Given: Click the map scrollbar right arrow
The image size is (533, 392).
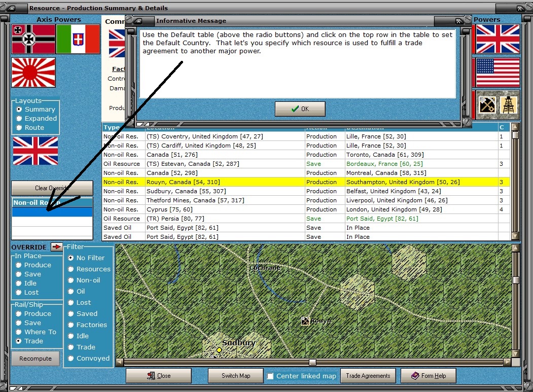Looking at the screenshot, I should pos(507,362).
